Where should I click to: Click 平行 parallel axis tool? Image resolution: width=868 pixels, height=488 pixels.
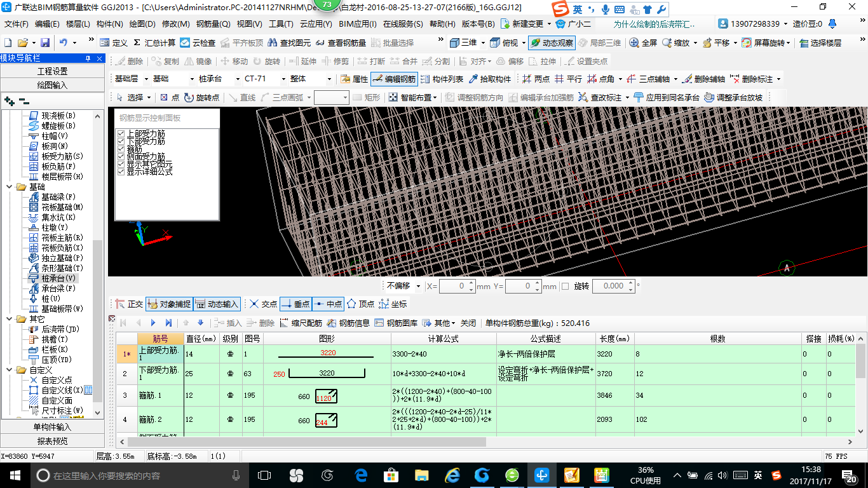click(x=568, y=79)
